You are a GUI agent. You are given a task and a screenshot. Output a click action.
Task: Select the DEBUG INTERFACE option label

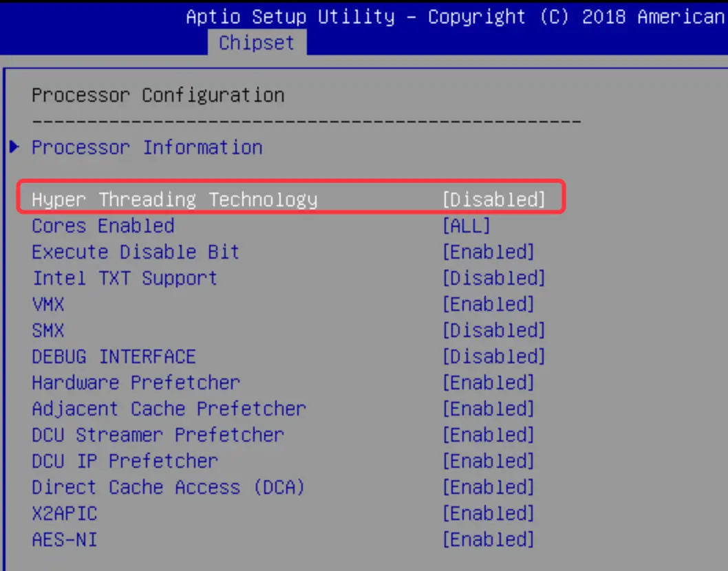[114, 356]
